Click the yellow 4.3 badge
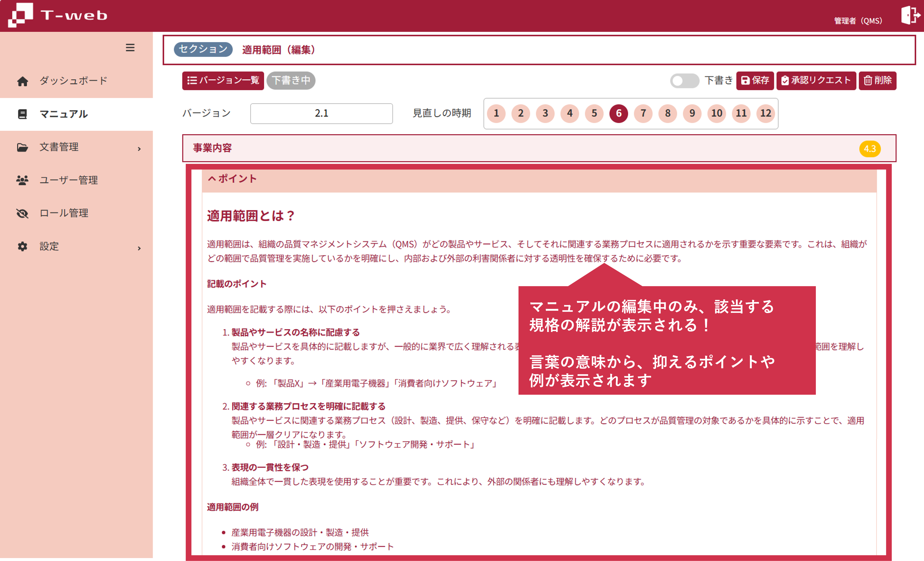The height and width of the screenshot is (561, 924). pos(870,149)
